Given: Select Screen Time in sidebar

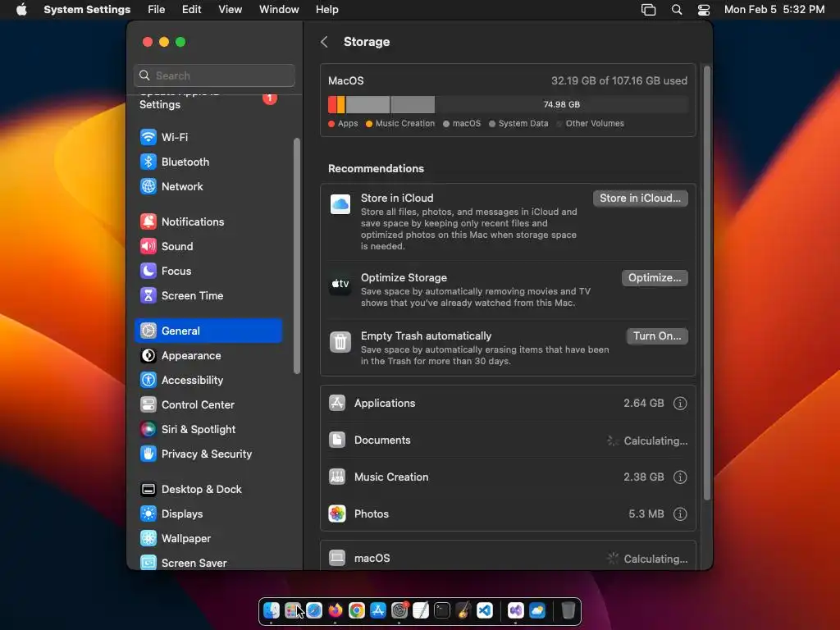Looking at the screenshot, I should [x=208, y=295].
